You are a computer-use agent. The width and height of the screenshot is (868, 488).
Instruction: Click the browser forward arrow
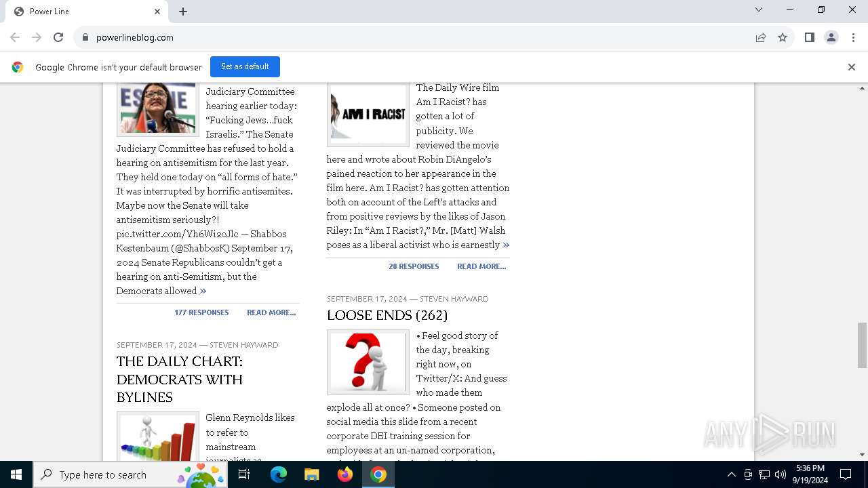tap(37, 37)
